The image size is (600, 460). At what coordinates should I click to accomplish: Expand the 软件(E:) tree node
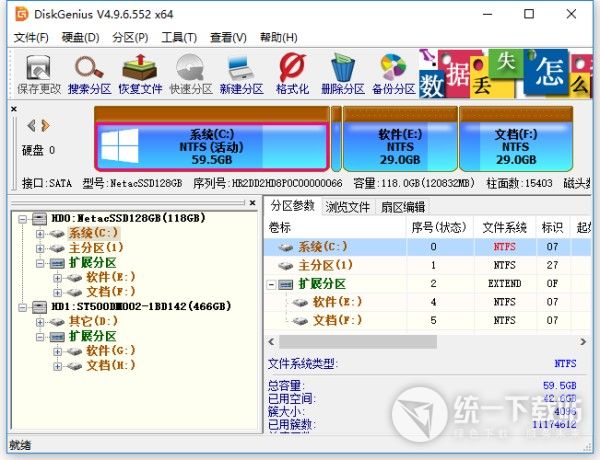tap(57, 278)
